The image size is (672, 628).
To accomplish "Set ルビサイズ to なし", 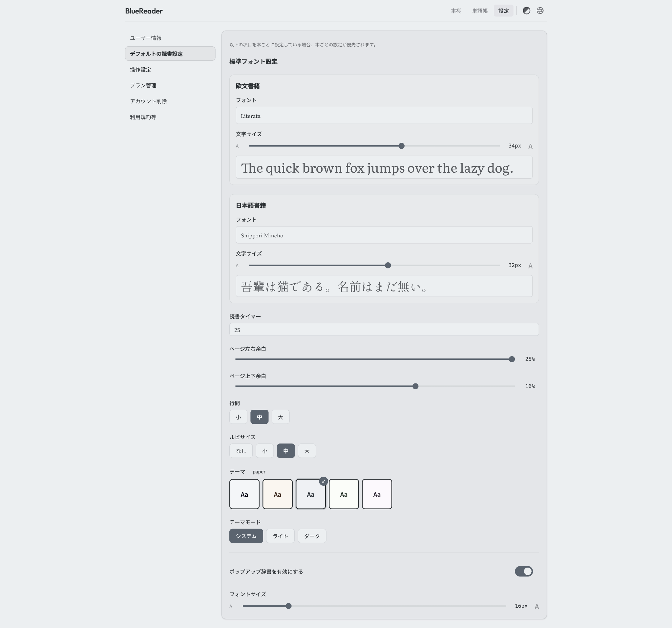I will [x=241, y=451].
